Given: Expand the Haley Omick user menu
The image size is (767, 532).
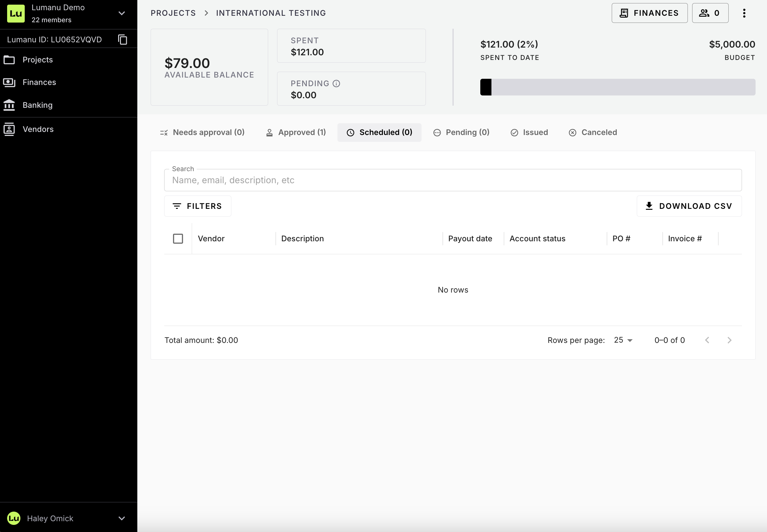Looking at the screenshot, I should click(x=122, y=518).
